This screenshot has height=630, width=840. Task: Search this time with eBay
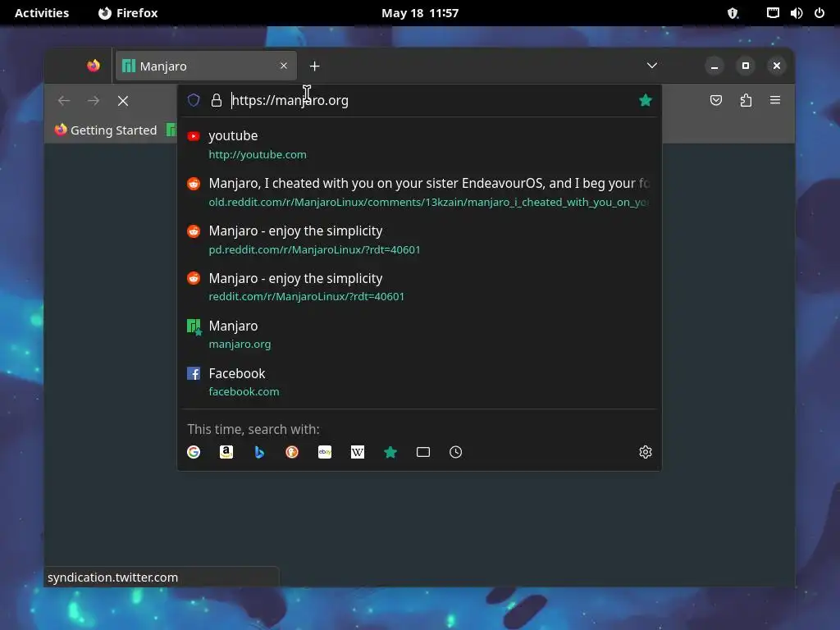325,452
